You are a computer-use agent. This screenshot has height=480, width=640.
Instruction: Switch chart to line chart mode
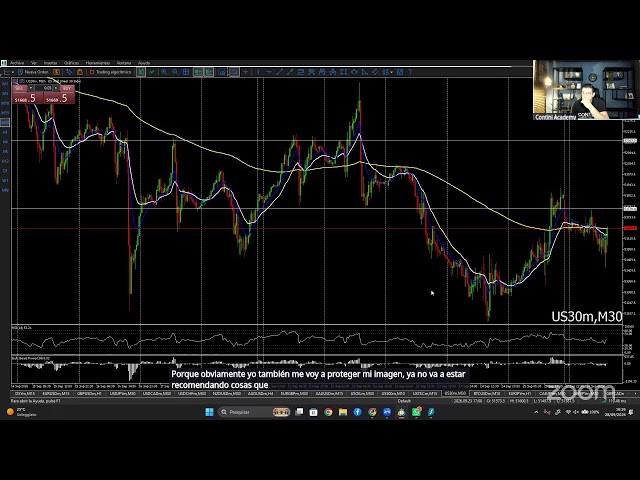click(152, 72)
